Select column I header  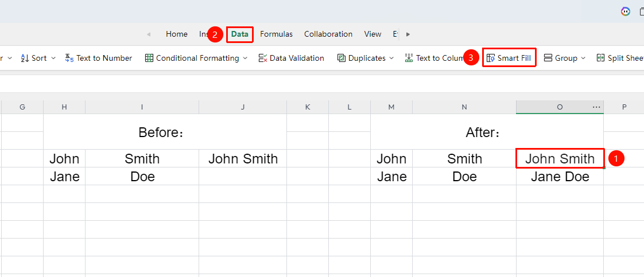[142, 107]
